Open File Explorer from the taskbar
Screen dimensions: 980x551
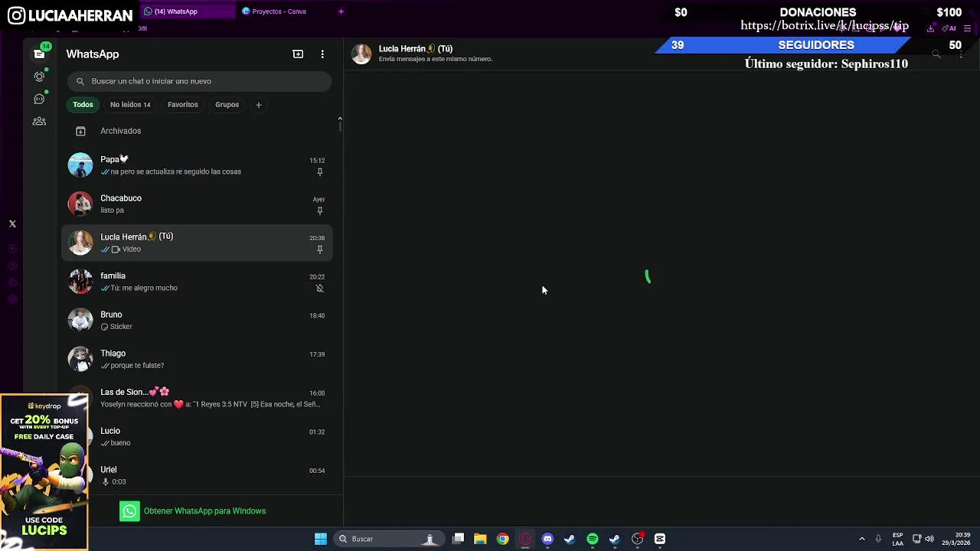click(480, 539)
